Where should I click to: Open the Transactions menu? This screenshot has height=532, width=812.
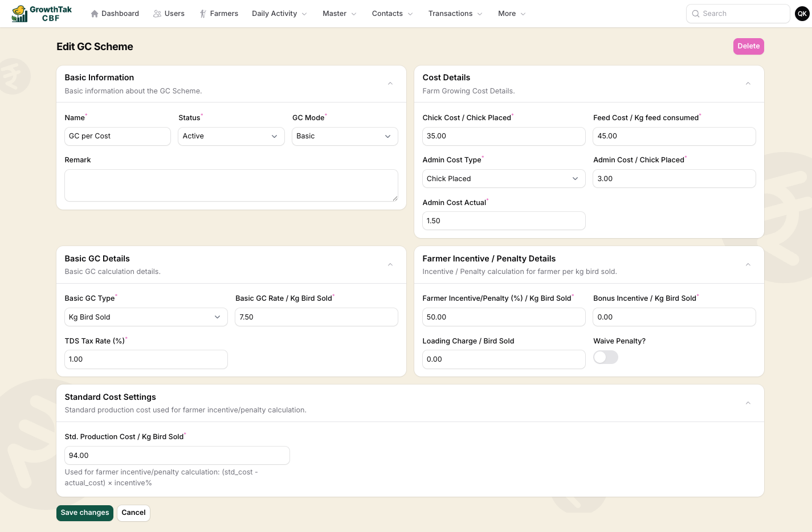point(455,14)
